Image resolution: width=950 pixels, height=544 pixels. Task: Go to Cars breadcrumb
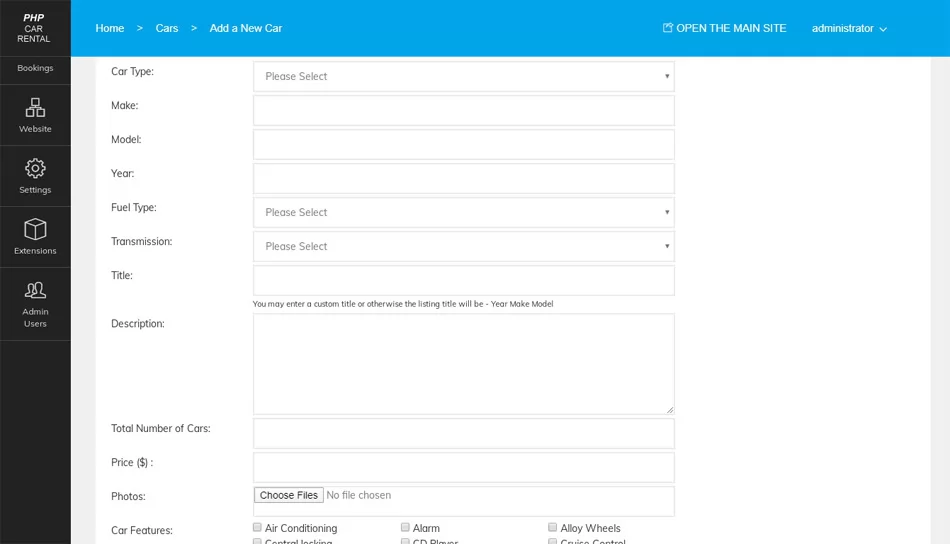(x=167, y=28)
